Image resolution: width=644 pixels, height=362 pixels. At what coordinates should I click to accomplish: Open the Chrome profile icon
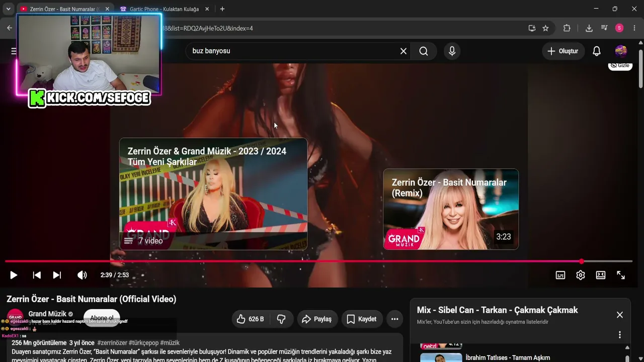coord(619,28)
